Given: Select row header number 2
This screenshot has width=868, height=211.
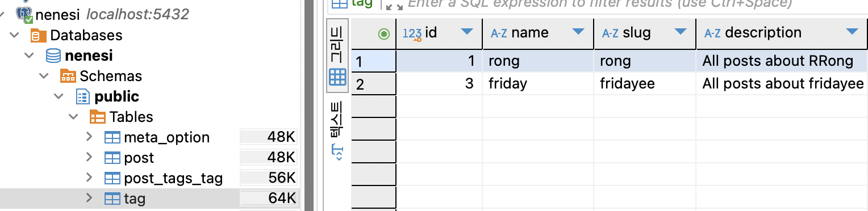Looking at the screenshot, I should pyautogui.click(x=373, y=84).
